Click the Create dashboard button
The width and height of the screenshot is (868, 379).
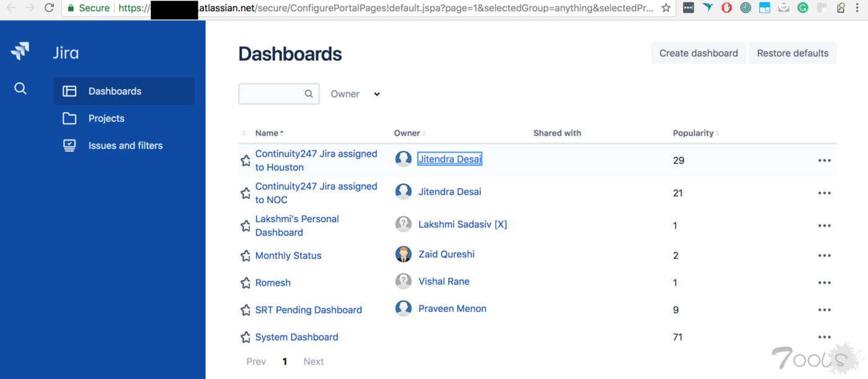(x=698, y=53)
